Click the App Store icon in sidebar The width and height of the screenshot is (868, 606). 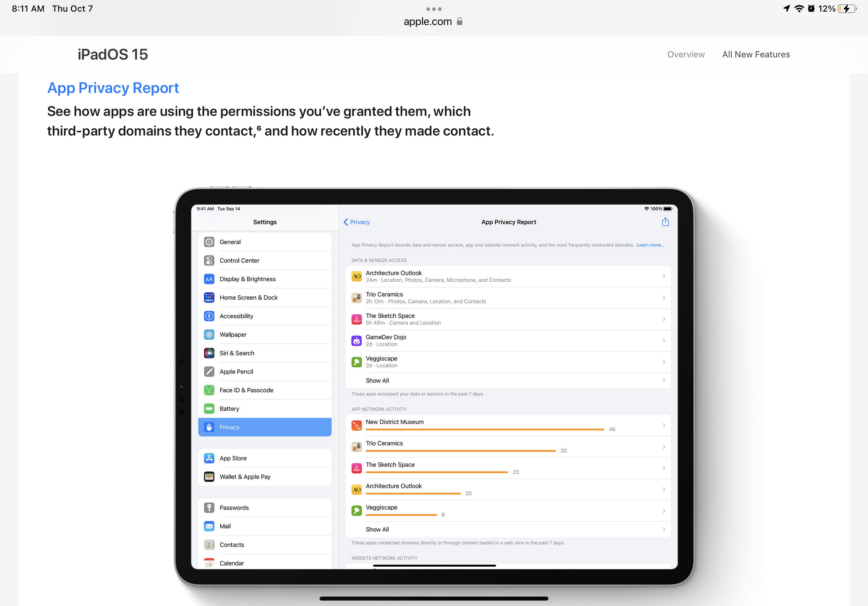pos(209,458)
